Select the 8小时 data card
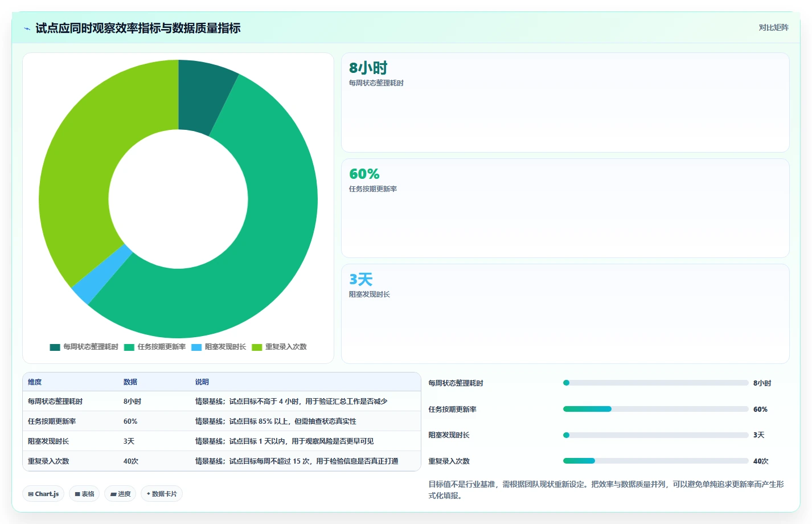 (x=565, y=103)
